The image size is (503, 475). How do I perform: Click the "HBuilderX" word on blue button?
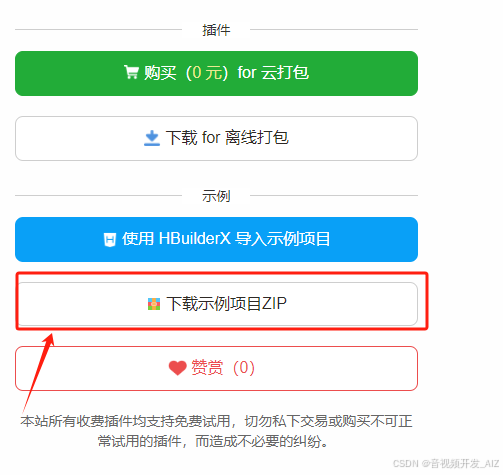click(195, 238)
